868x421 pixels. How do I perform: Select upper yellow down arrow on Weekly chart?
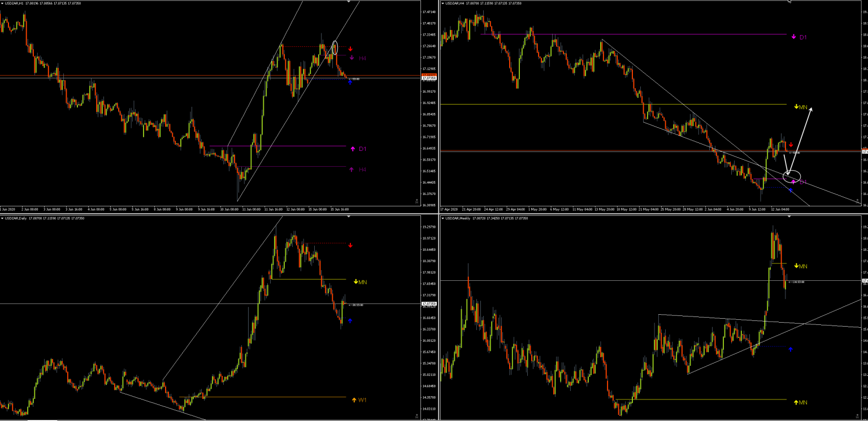pos(796,266)
